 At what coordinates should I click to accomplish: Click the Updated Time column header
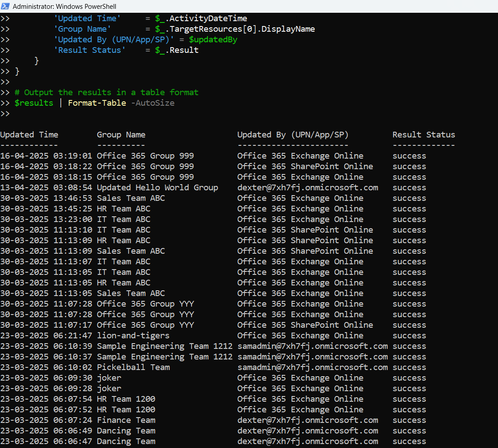pyautogui.click(x=29, y=135)
